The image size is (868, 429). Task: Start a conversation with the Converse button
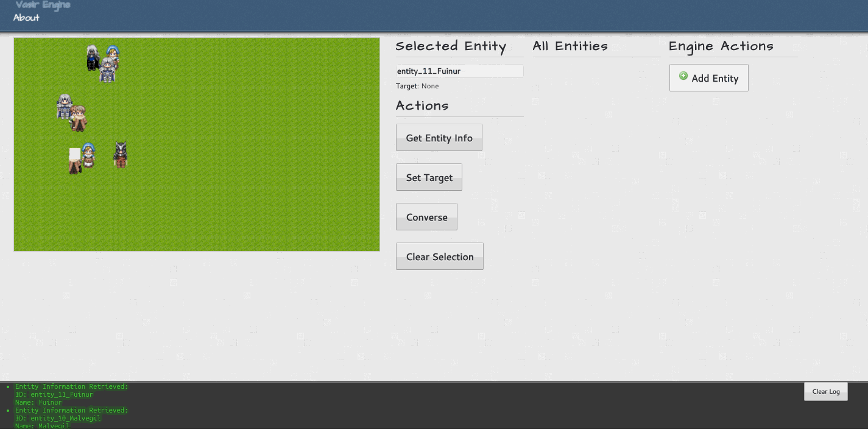pos(426,217)
